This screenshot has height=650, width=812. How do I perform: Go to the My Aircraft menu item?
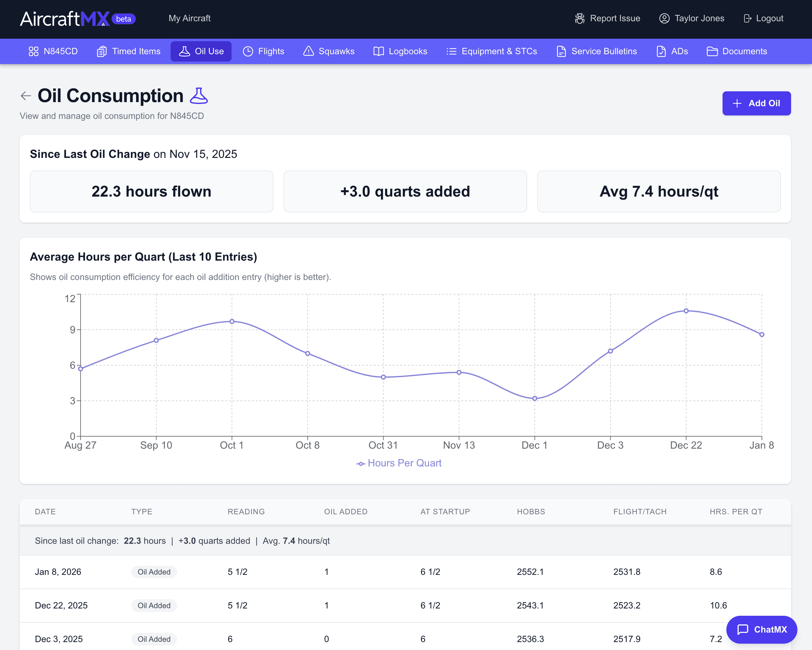click(x=189, y=18)
